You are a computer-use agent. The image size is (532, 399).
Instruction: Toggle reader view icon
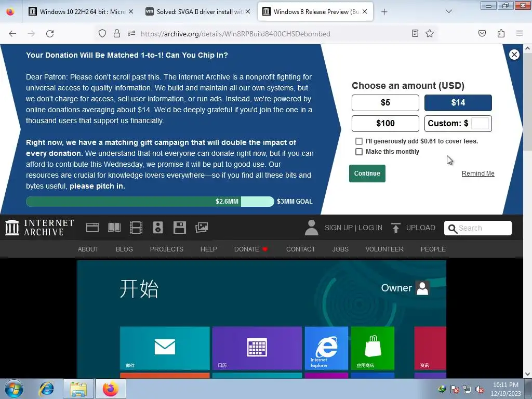(x=415, y=33)
